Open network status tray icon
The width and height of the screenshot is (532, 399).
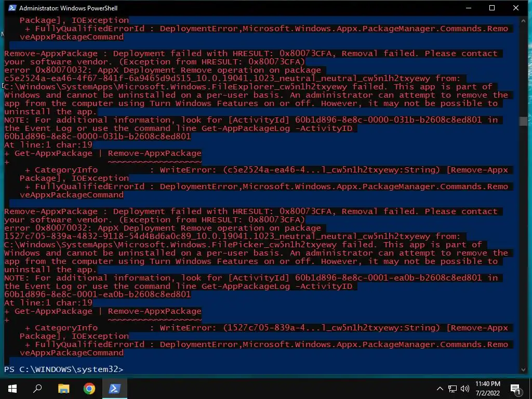point(453,389)
